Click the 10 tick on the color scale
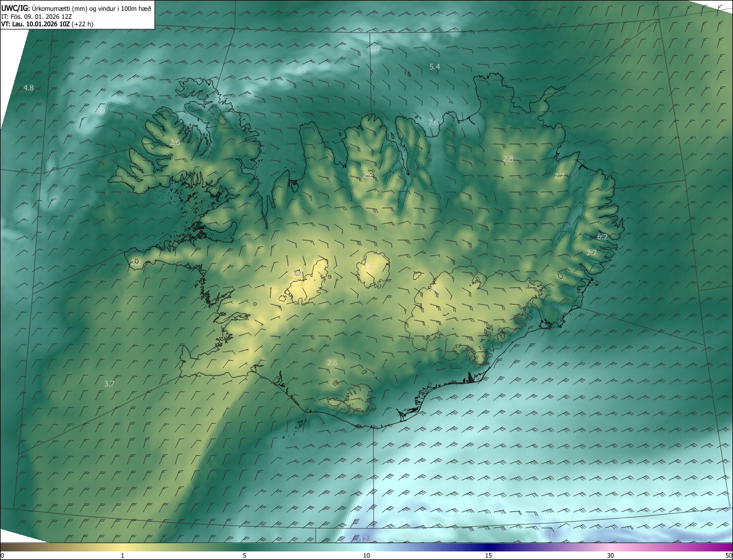This screenshot has height=560, width=733. [x=366, y=555]
